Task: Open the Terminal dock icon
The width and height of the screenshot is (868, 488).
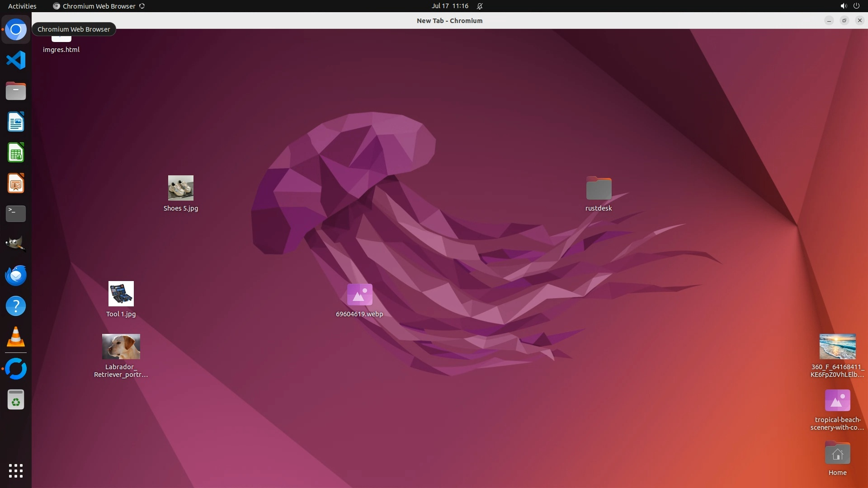Action: tap(16, 214)
